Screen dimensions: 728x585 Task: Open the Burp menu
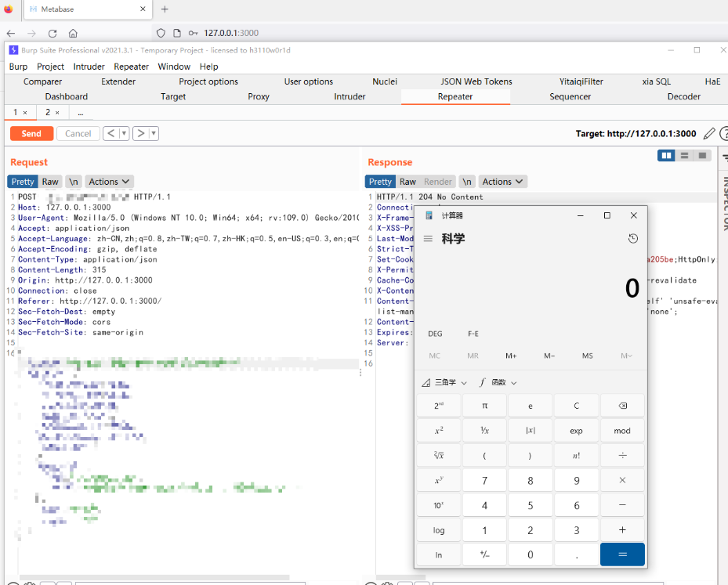[19, 67]
